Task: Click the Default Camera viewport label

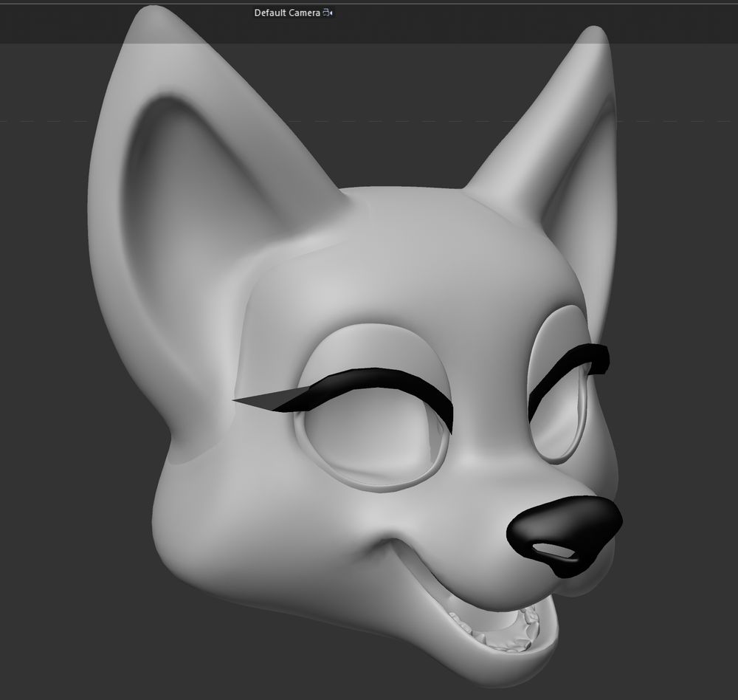Action: tap(287, 13)
